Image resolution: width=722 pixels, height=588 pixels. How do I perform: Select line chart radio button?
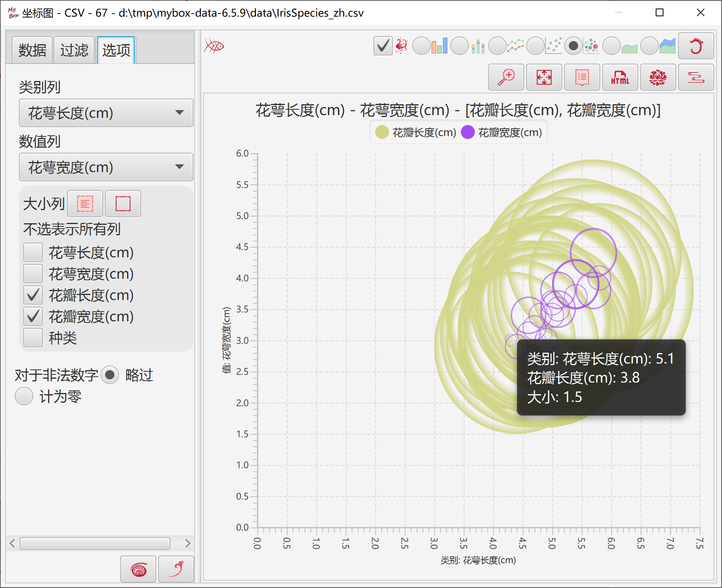497,46
